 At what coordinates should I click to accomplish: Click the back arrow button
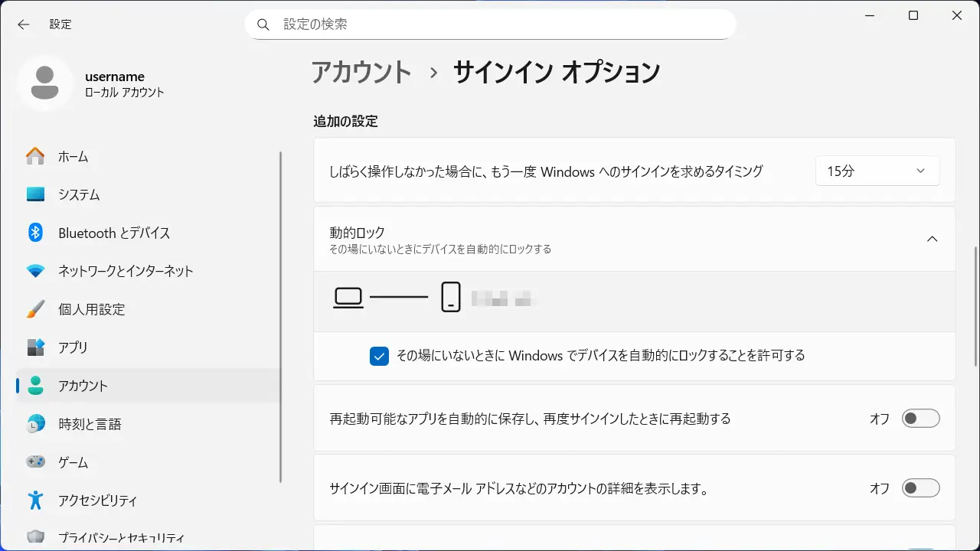(24, 24)
